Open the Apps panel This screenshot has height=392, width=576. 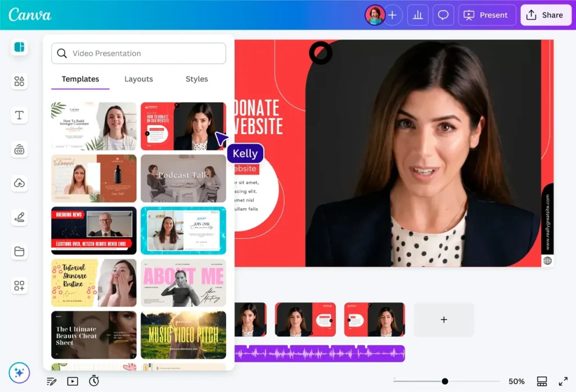(19, 286)
